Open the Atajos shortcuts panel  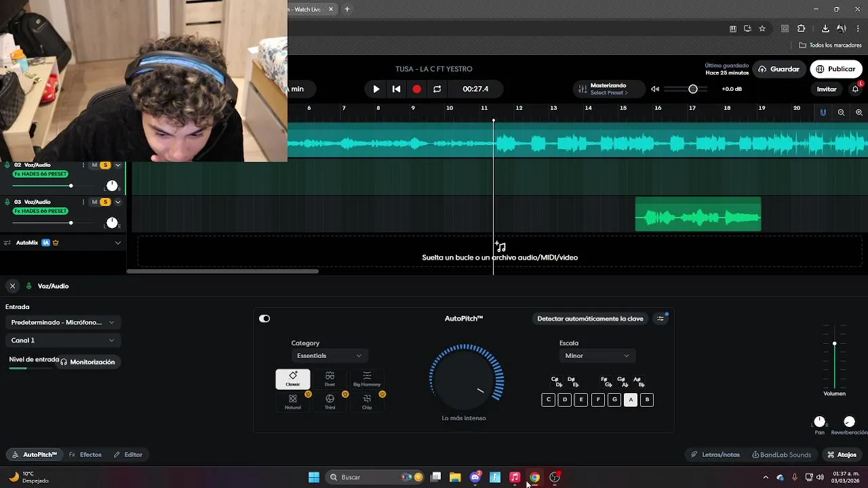[842, 455]
